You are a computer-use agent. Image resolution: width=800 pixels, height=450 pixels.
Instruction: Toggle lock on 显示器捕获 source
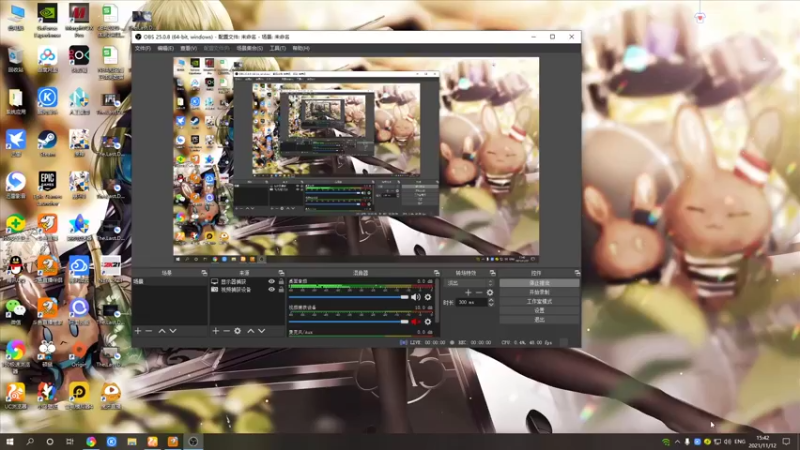coord(281,282)
